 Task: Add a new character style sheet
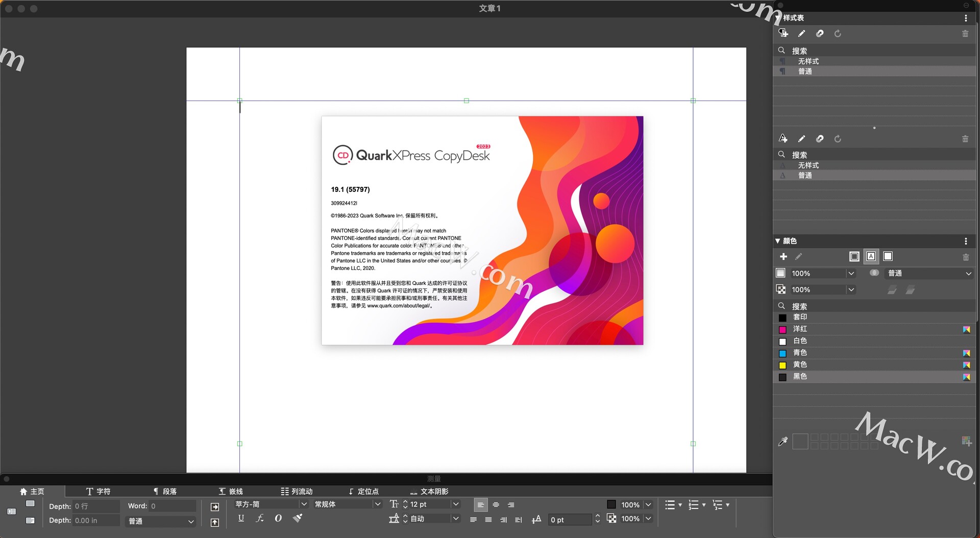pos(783,138)
